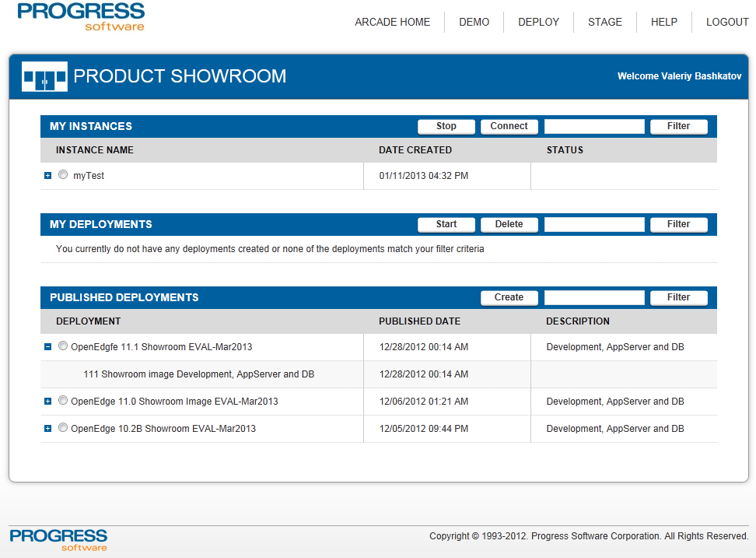Click the Welcome Valeriy Bashkatov text
The image size is (756, 558).
point(679,76)
